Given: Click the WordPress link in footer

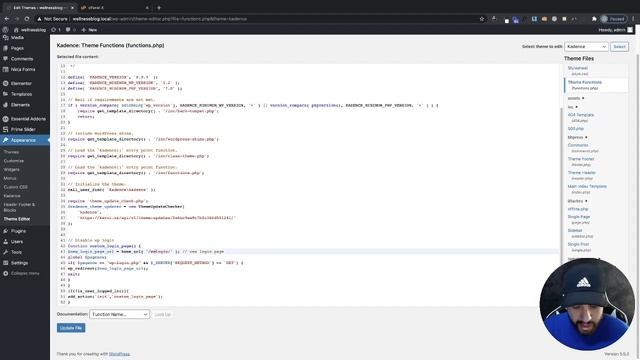Looking at the screenshot, I should [119, 354].
